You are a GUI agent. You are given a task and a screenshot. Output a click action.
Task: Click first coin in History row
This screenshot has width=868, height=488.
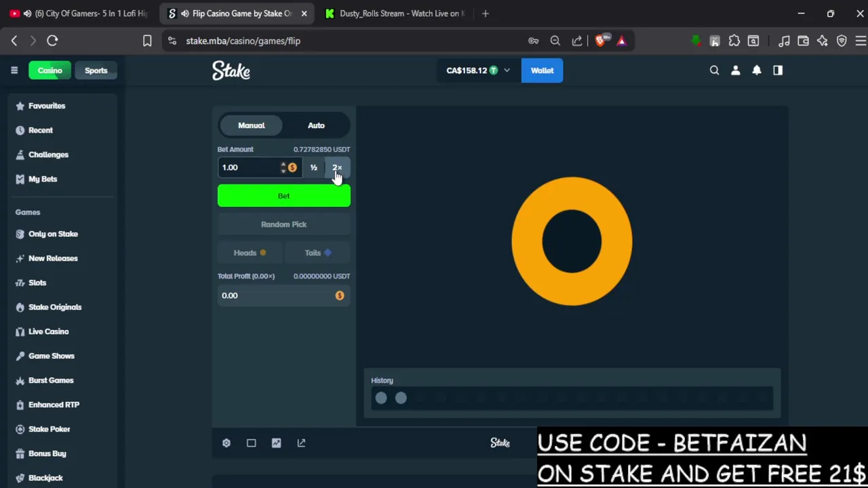(381, 399)
